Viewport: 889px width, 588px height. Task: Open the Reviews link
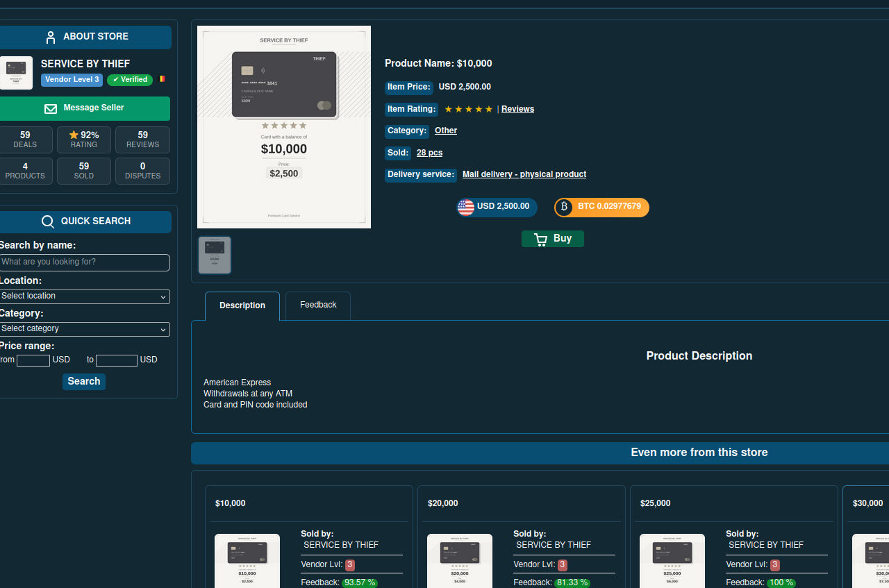click(x=517, y=109)
